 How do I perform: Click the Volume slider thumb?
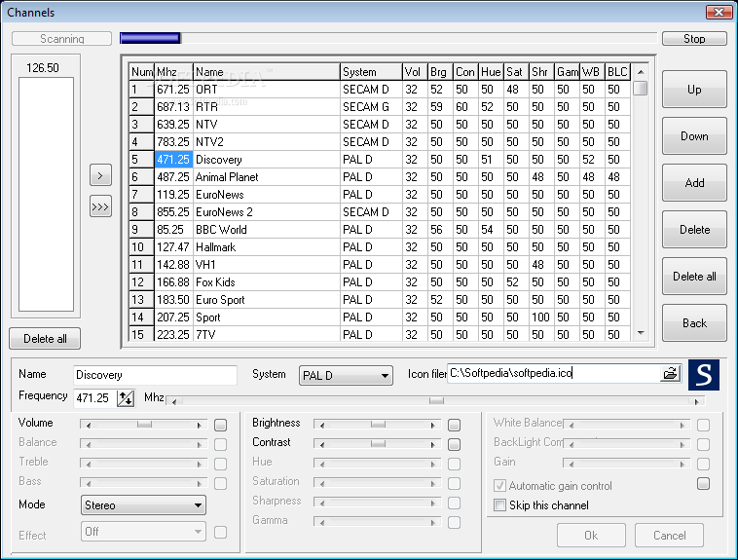(144, 425)
